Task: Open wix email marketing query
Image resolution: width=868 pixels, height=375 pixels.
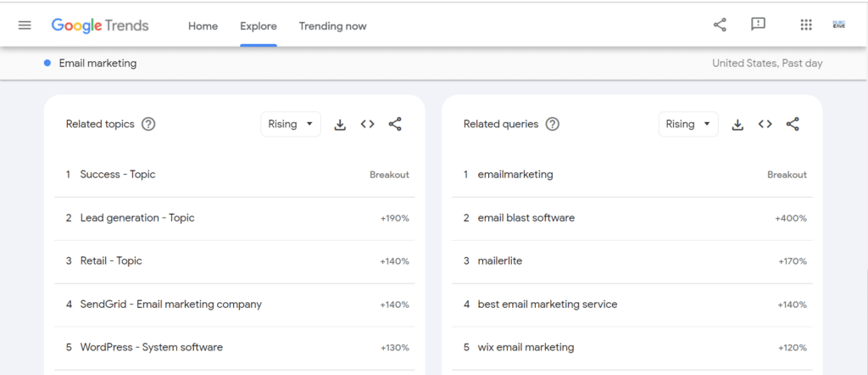Action: (632, 348)
